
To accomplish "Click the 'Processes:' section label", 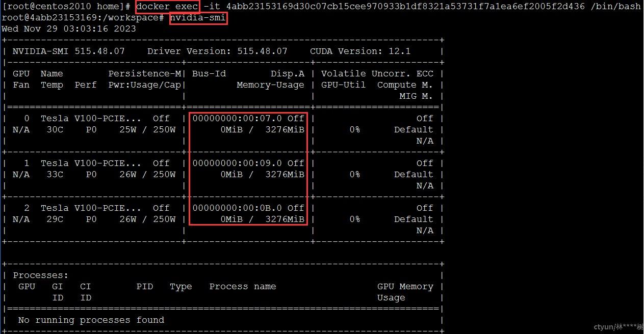I will (x=41, y=275).
